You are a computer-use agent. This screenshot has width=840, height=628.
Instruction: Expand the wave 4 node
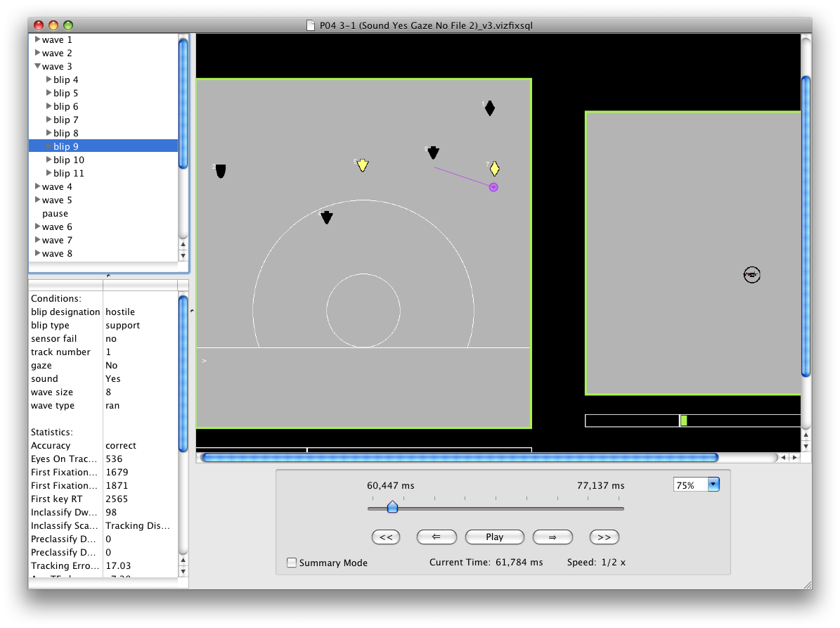click(37, 186)
